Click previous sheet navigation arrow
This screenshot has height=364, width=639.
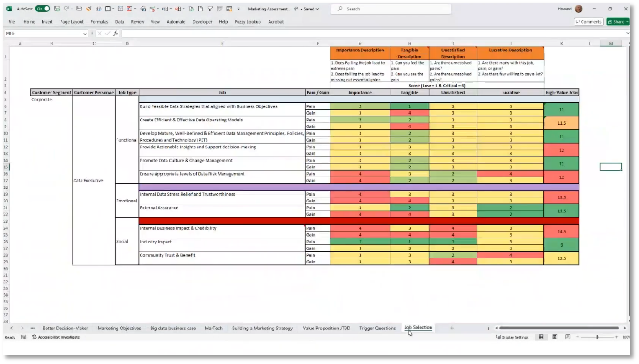(11, 328)
